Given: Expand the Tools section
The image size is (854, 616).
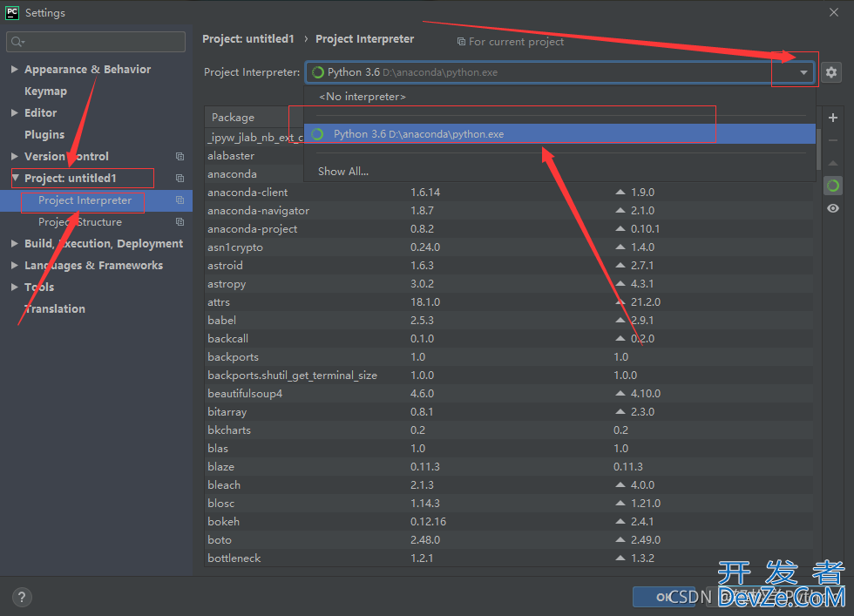Looking at the screenshot, I should [x=15, y=287].
